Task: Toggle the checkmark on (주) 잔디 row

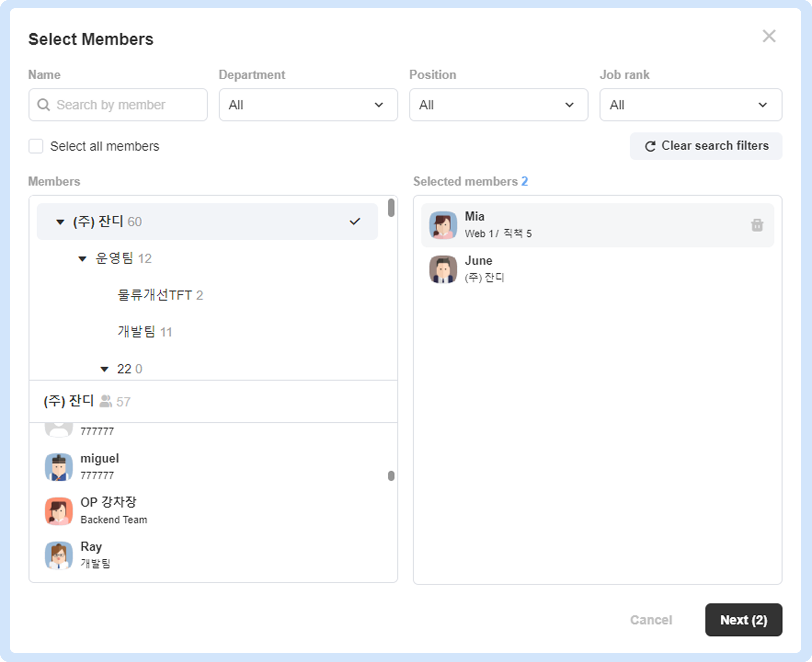Action: click(x=355, y=222)
